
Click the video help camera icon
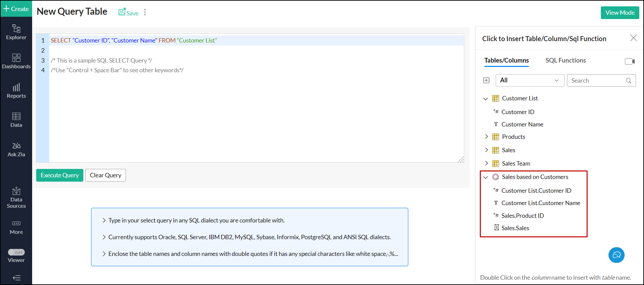(629, 61)
